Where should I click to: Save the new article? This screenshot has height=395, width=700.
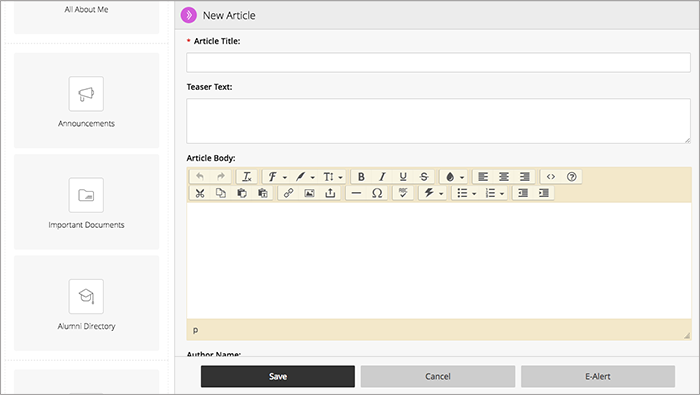click(x=278, y=376)
